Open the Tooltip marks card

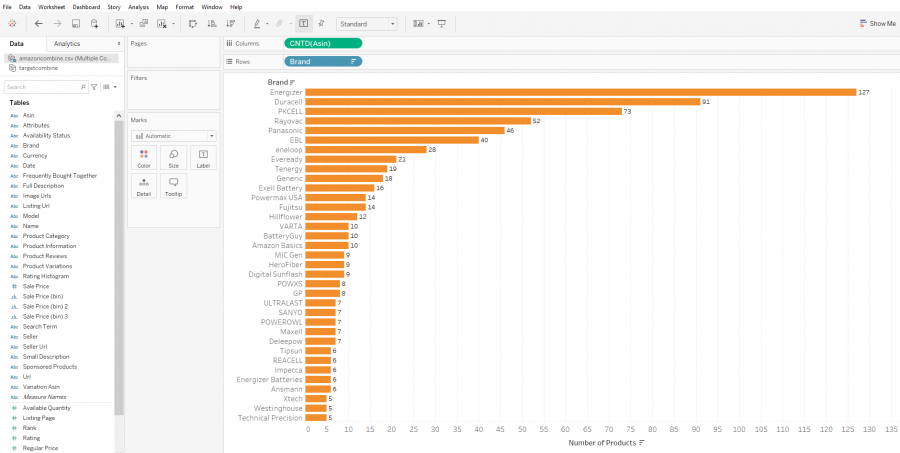click(x=173, y=186)
